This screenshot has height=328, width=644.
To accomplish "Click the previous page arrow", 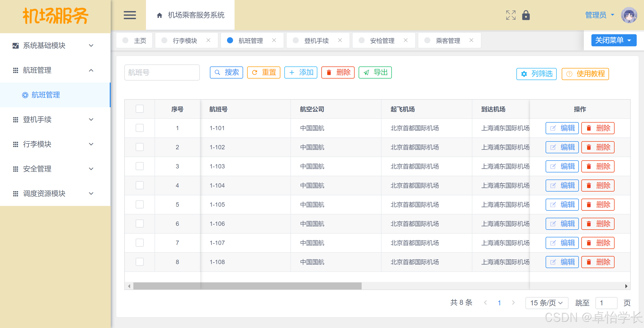I will click(x=485, y=303).
